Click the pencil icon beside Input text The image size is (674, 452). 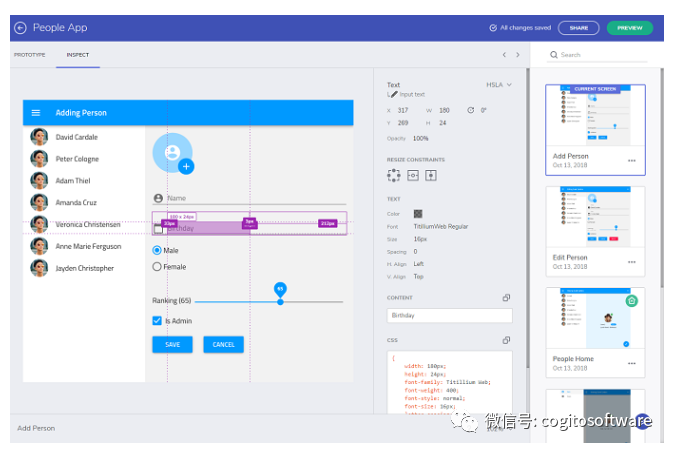[x=394, y=95]
